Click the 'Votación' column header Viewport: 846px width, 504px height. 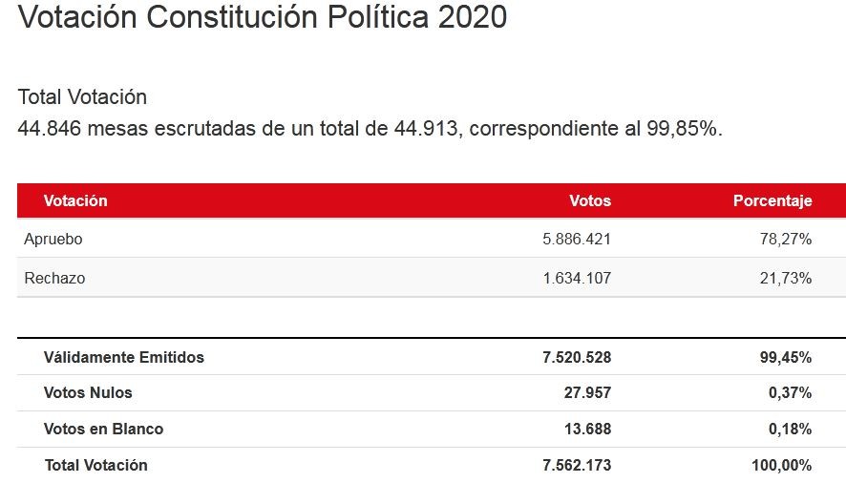(75, 200)
